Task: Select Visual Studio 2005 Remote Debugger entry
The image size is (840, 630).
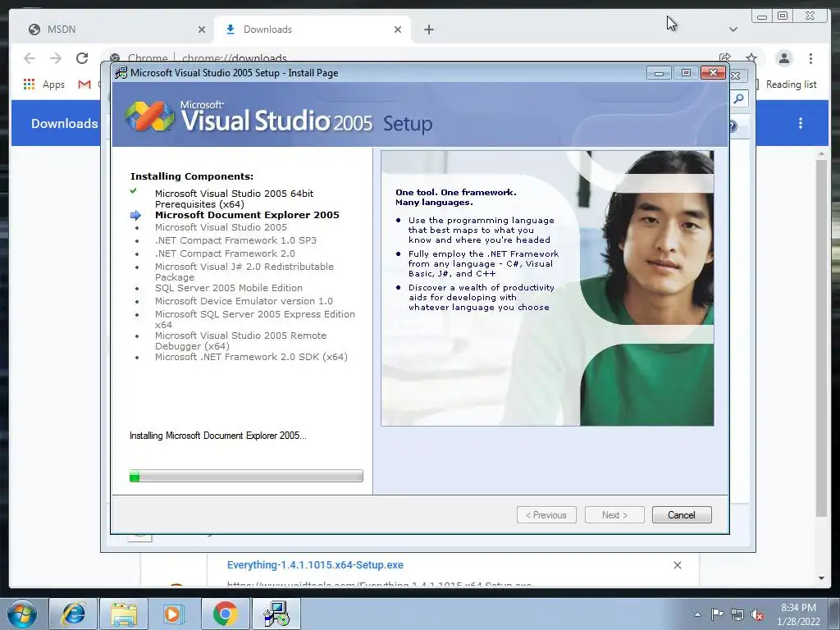Action: click(240, 340)
